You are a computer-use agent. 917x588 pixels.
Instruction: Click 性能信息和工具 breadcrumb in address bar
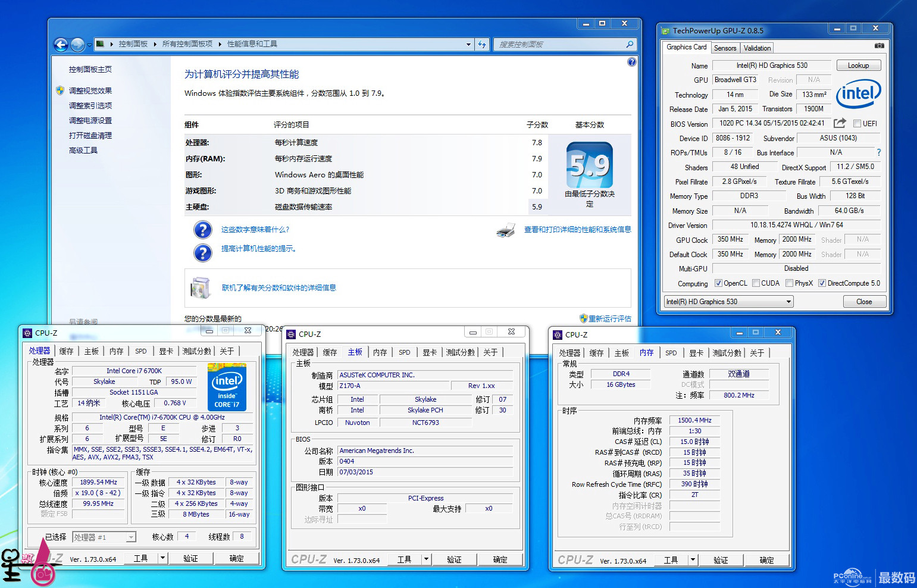pos(252,44)
